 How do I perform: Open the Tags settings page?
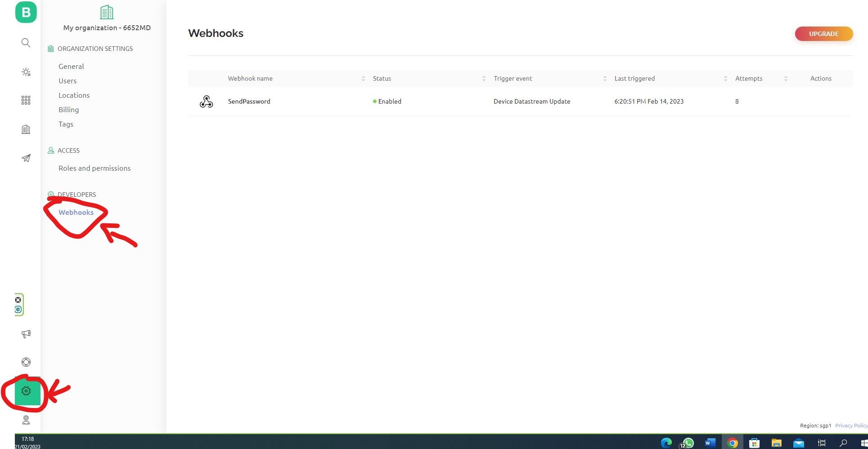pos(66,124)
